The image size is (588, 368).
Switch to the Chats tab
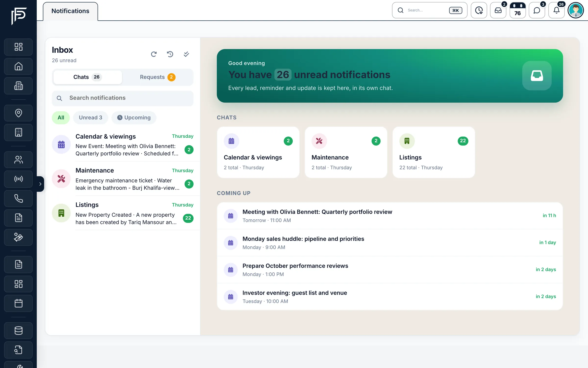(x=87, y=77)
